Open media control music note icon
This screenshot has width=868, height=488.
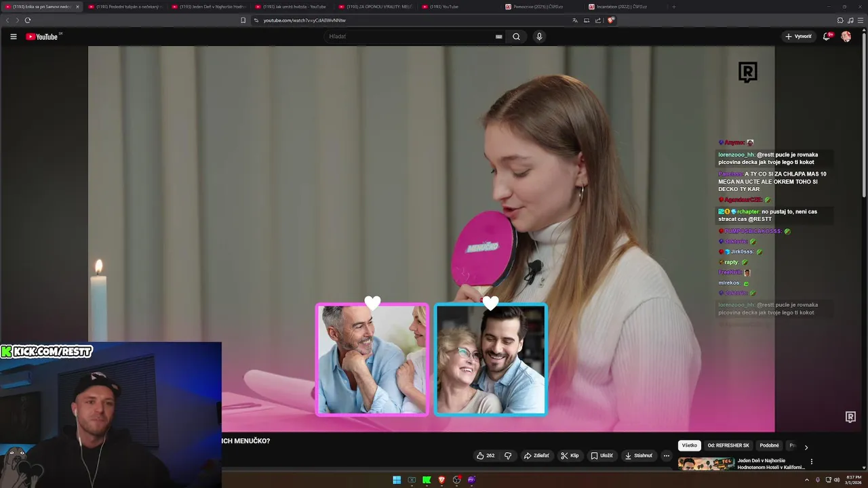[x=850, y=20]
